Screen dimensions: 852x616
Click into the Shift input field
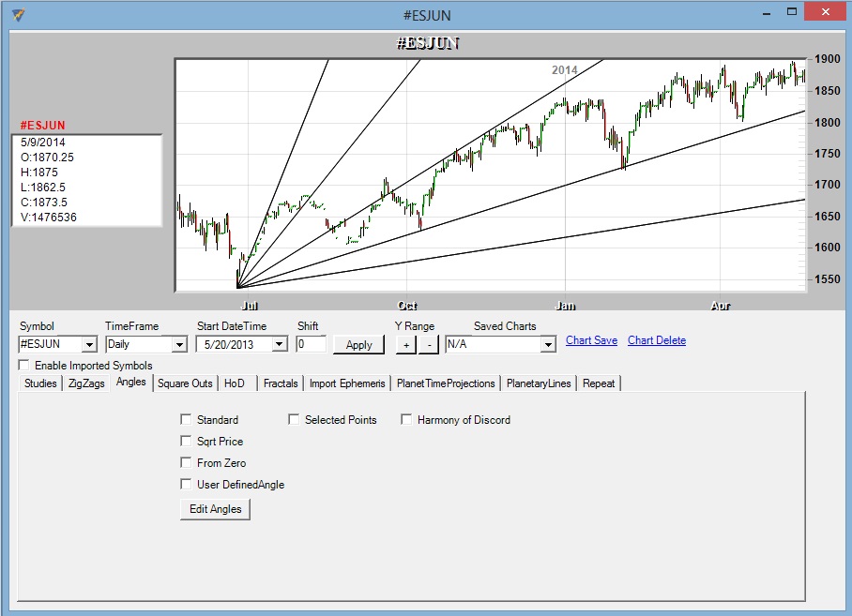(311, 344)
